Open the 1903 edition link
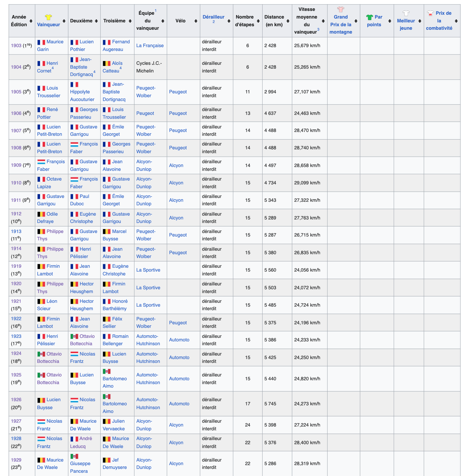The width and height of the screenshot is (468, 476). (x=16, y=46)
